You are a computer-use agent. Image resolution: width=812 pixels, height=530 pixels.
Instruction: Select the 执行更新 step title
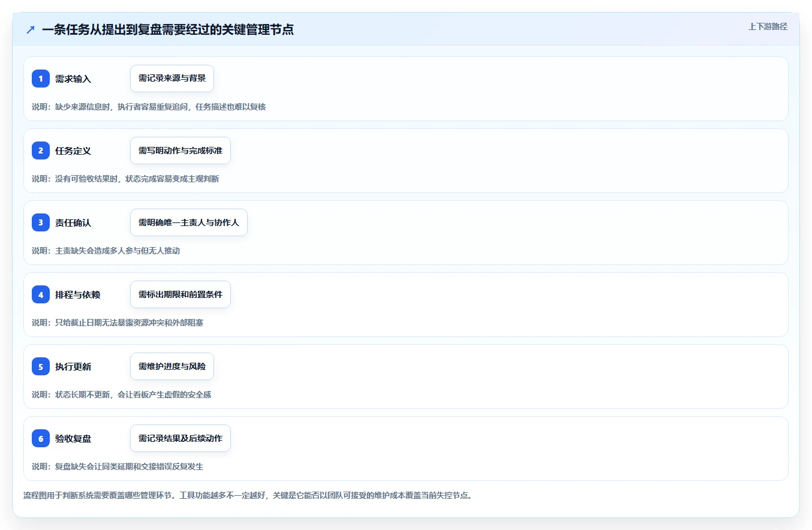point(73,366)
